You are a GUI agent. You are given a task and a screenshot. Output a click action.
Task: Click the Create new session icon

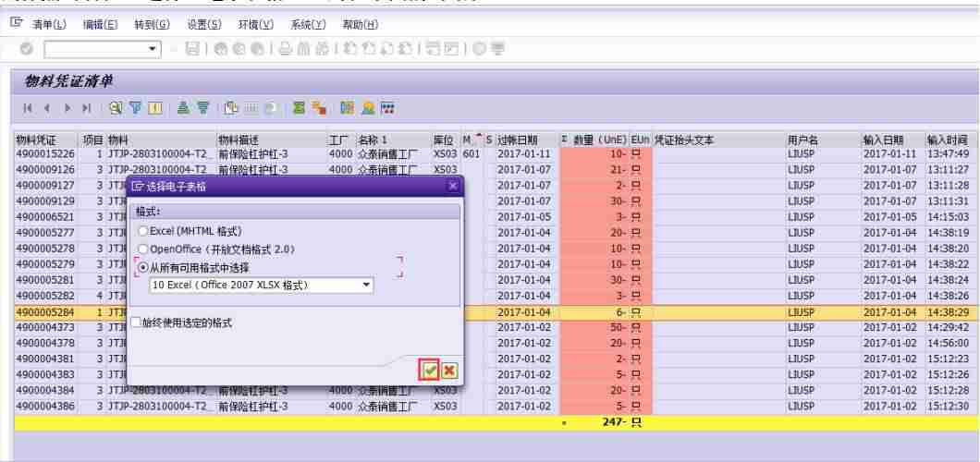point(433,49)
